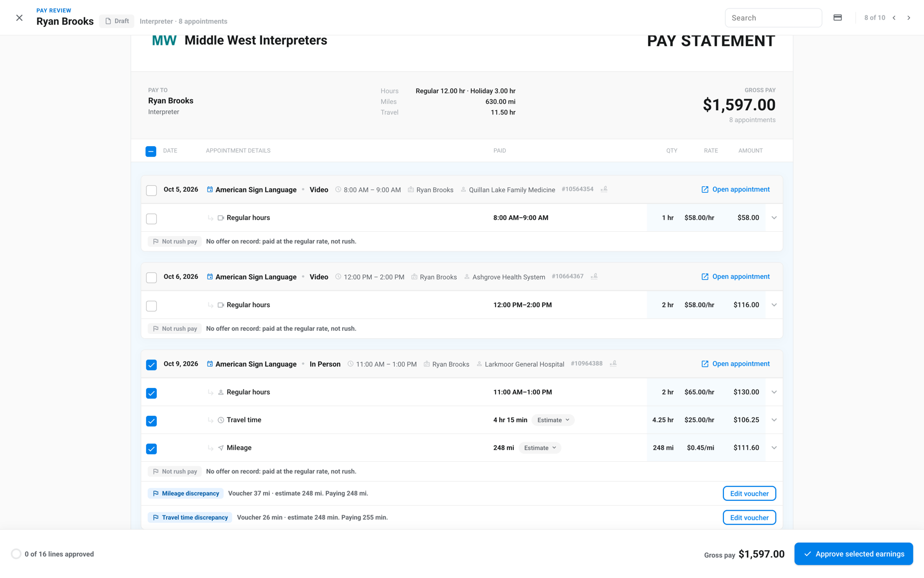Click the person icon after #10564354
Viewport: 924px width, 578px height.
tap(604, 189)
